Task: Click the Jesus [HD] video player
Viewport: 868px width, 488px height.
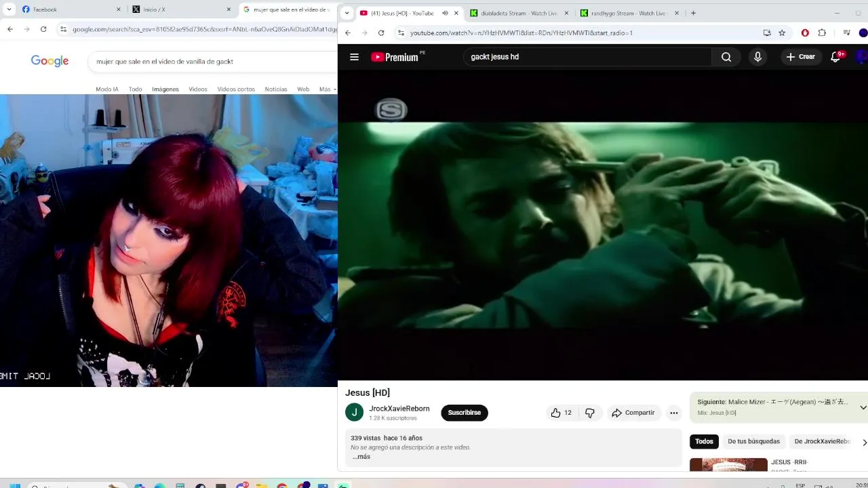Action: click(603, 225)
